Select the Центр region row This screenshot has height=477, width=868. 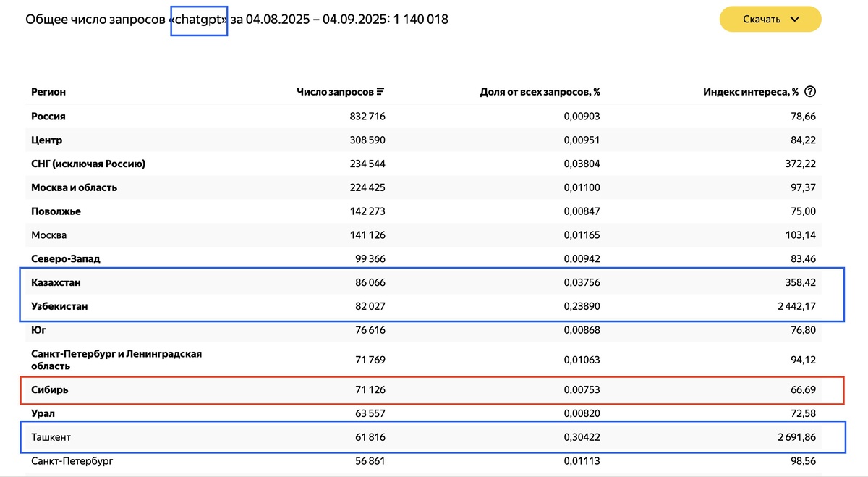(423, 140)
